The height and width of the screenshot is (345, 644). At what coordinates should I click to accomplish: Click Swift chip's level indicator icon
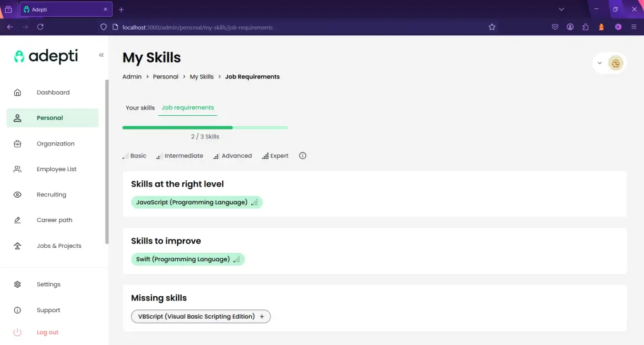coord(237,259)
